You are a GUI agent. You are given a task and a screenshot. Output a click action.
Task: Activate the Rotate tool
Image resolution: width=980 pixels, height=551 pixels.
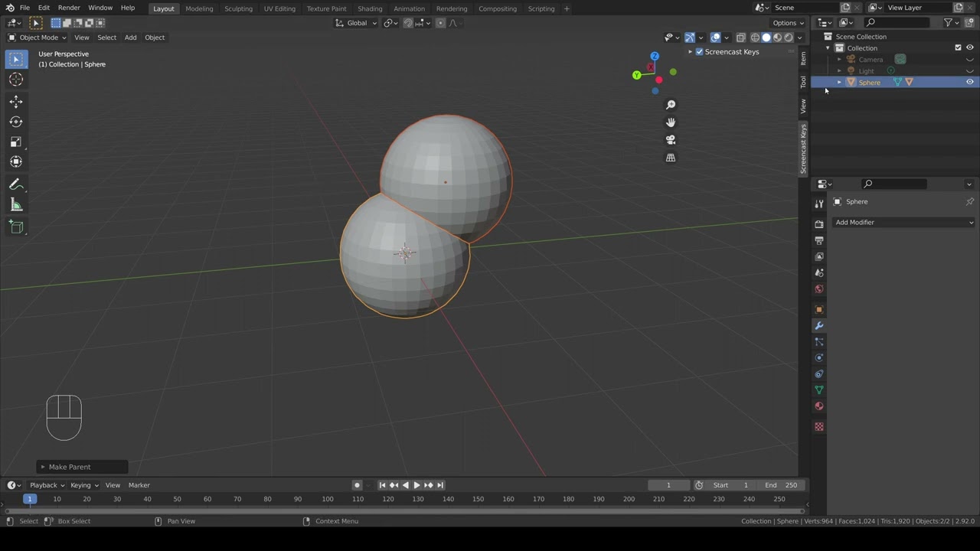click(x=16, y=122)
